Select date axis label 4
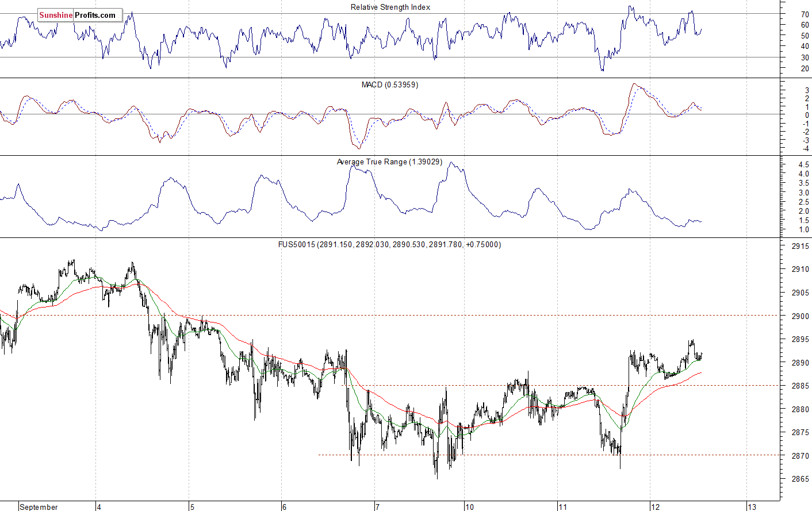 (99, 507)
